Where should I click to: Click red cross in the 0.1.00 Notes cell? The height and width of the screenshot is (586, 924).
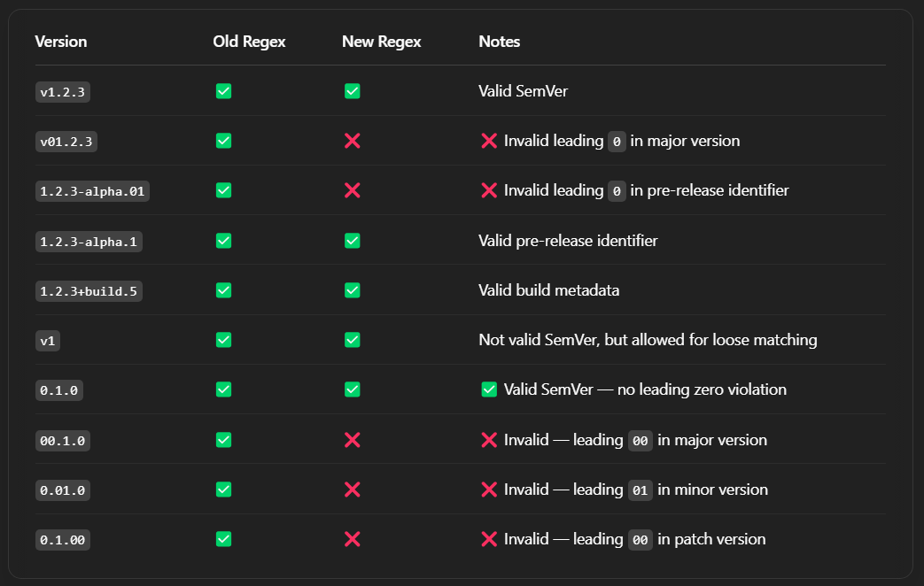click(x=489, y=539)
